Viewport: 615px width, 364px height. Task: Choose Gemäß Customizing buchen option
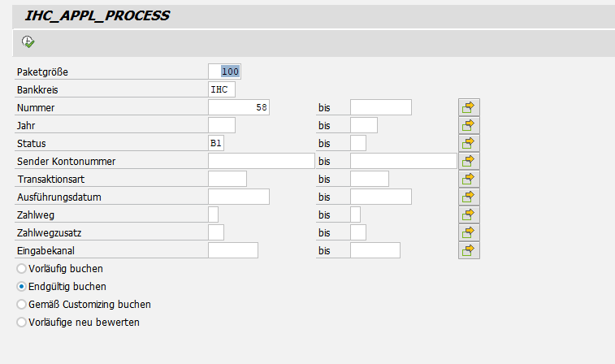(x=22, y=304)
